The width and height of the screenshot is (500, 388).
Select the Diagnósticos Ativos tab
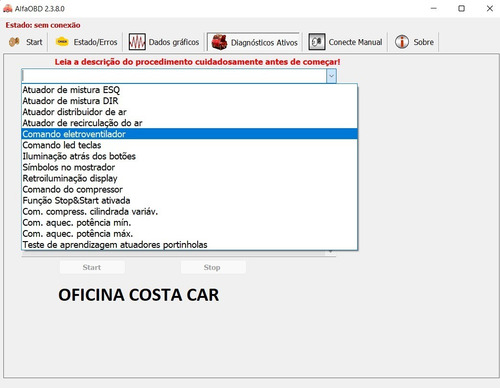tap(264, 43)
